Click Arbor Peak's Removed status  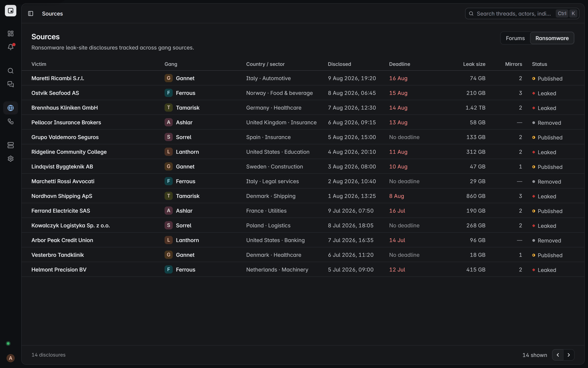(546, 240)
